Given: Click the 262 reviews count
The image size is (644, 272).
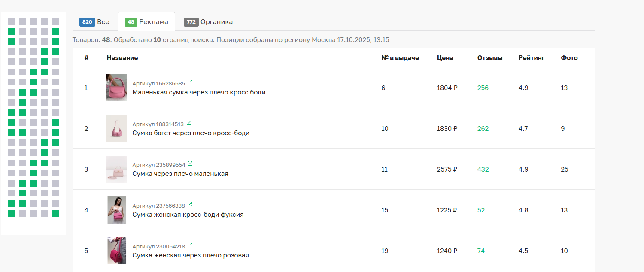Looking at the screenshot, I should point(483,129).
